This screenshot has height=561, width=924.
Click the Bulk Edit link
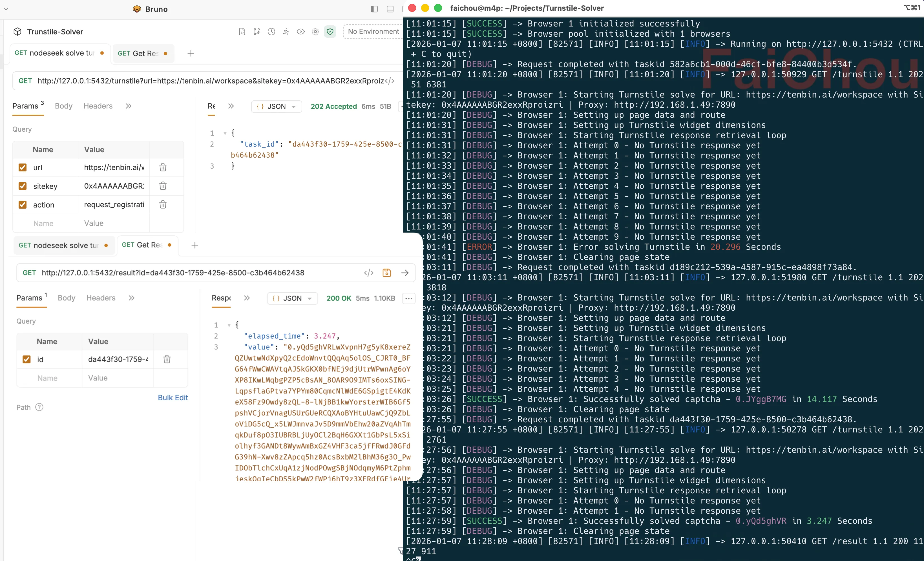click(173, 397)
